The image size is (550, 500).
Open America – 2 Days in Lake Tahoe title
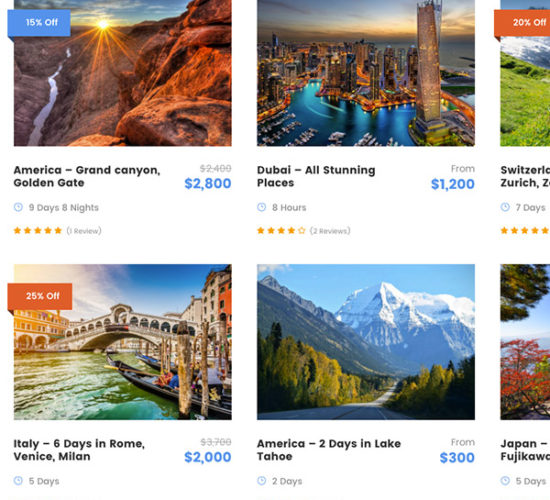pos(329,450)
